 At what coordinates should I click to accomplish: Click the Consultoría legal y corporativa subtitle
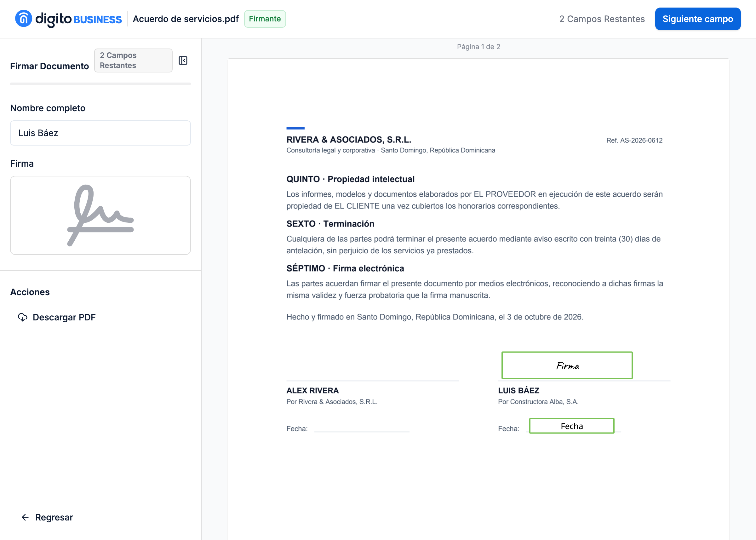click(391, 150)
